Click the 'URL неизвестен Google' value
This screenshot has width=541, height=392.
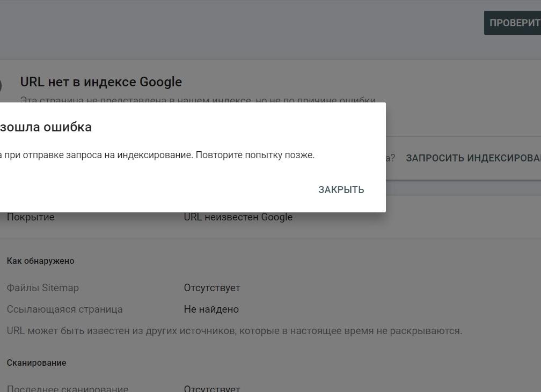point(238,217)
